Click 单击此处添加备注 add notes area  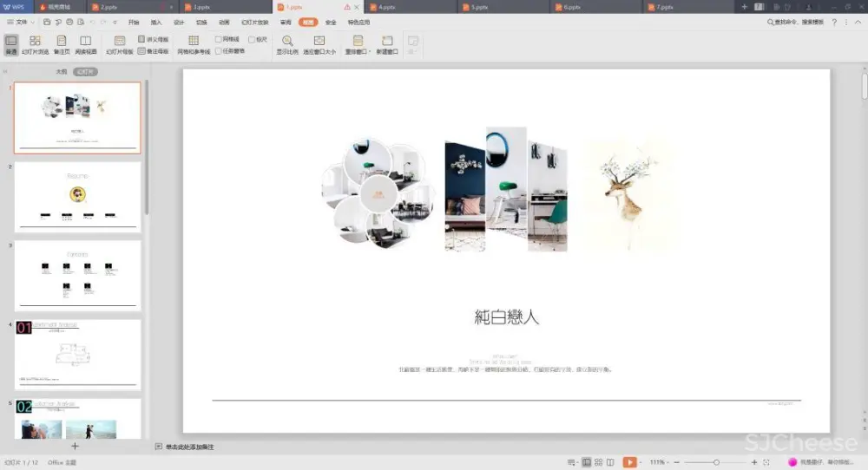(189, 447)
